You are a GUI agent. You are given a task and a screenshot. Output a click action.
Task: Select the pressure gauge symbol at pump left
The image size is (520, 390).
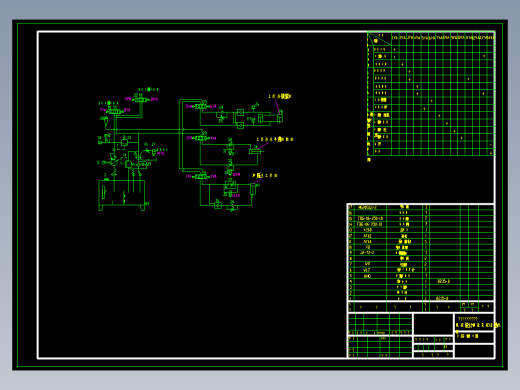(x=104, y=163)
